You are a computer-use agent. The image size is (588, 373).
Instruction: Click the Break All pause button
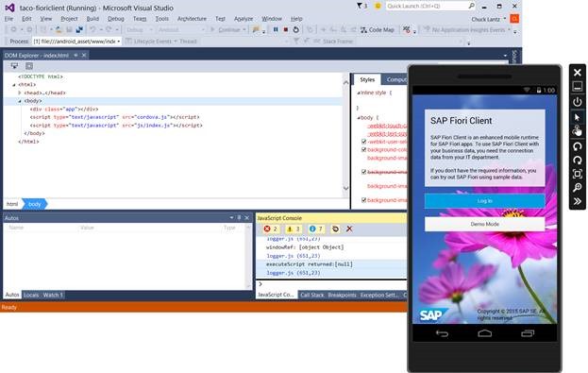tap(276, 29)
